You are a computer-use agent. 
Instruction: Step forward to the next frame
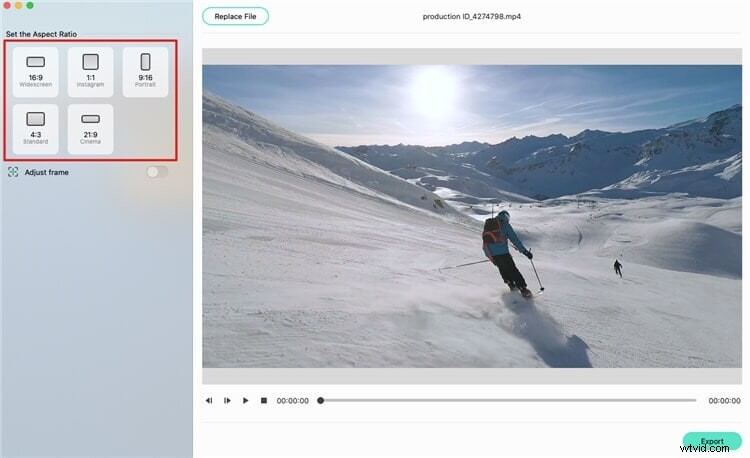click(227, 401)
